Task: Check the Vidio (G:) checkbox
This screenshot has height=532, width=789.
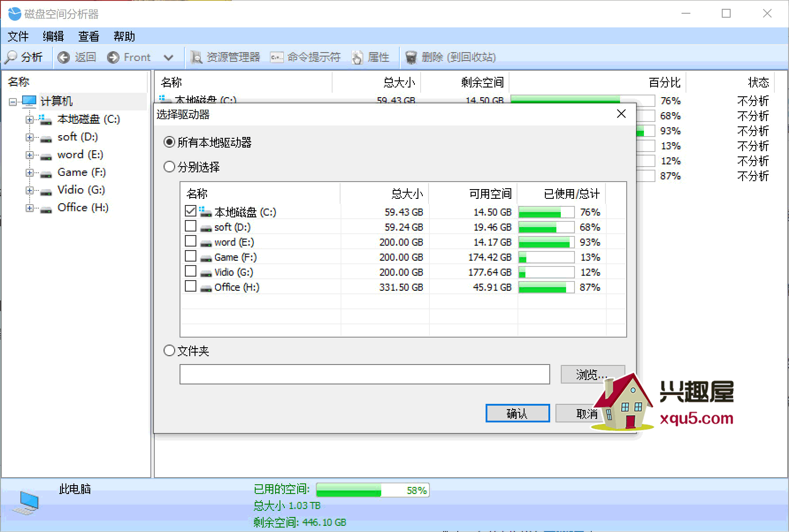Action: pos(191,271)
